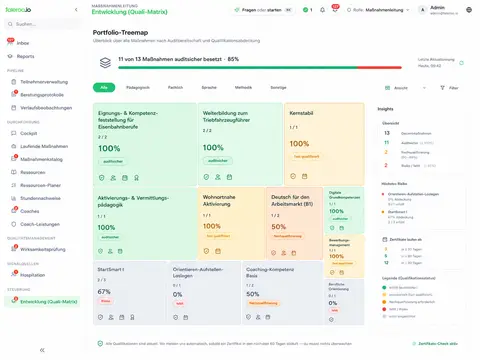Viewport: 480px width, 360px height.
Task: Open Digitale Grundkompetenzen card
Action: (344, 210)
